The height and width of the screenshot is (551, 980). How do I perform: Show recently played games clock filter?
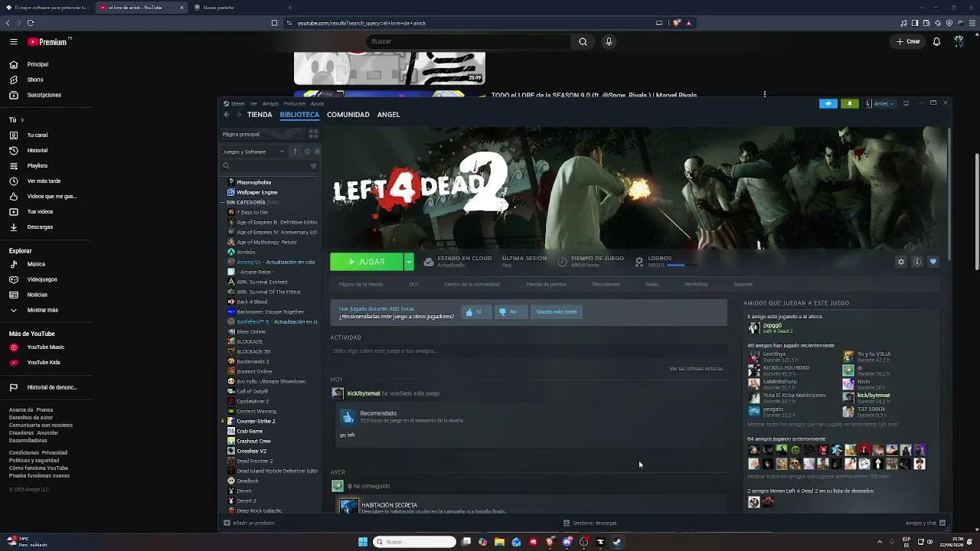[x=307, y=152]
